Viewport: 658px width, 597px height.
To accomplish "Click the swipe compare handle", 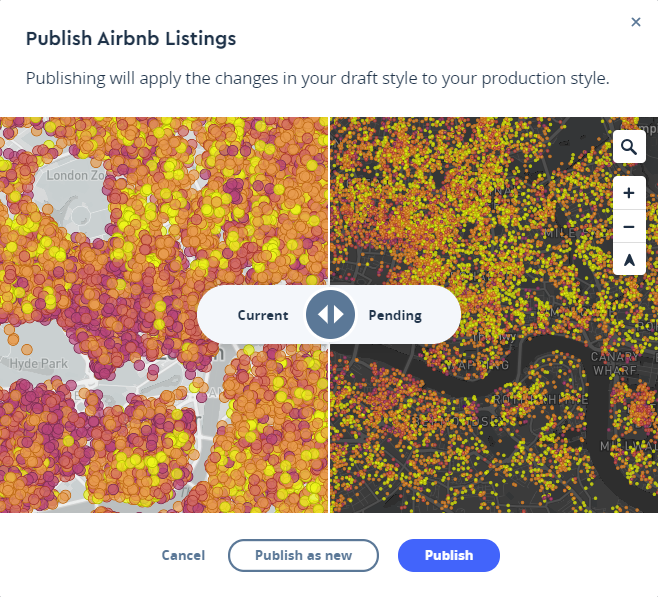I will [x=330, y=315].
